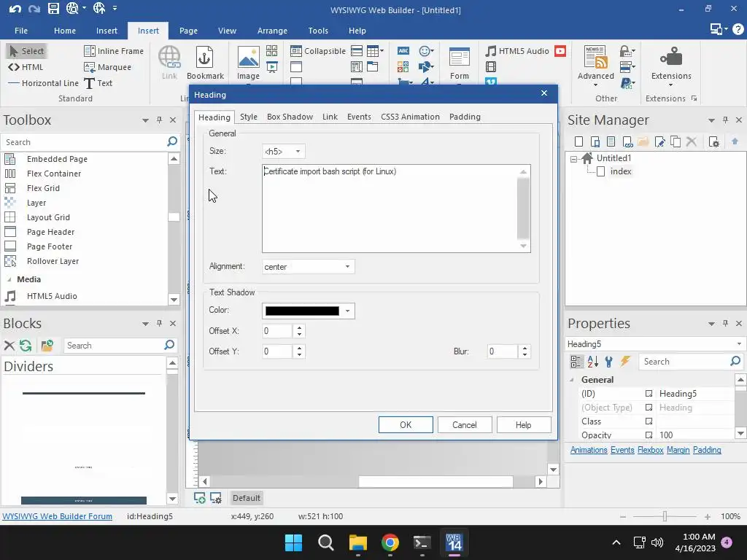Increase the Offset X value
The height and width of the screenshot is (560, 747).
pyautogui.click(x=299, y=327)
